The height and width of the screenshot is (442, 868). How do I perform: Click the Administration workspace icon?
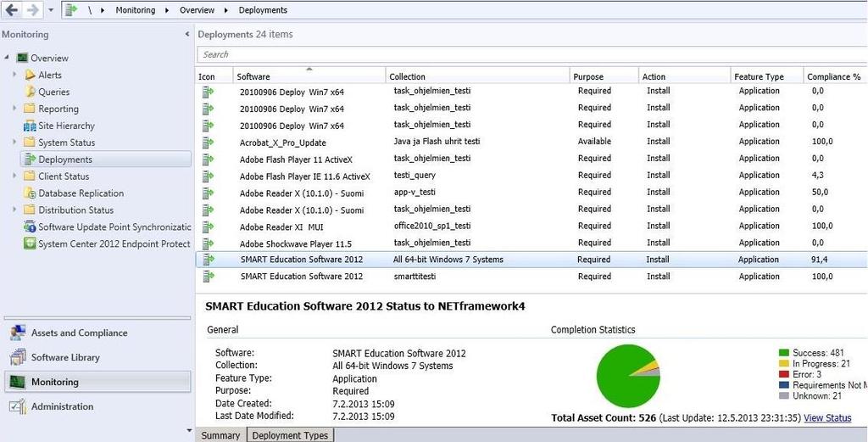coord(18,406)
